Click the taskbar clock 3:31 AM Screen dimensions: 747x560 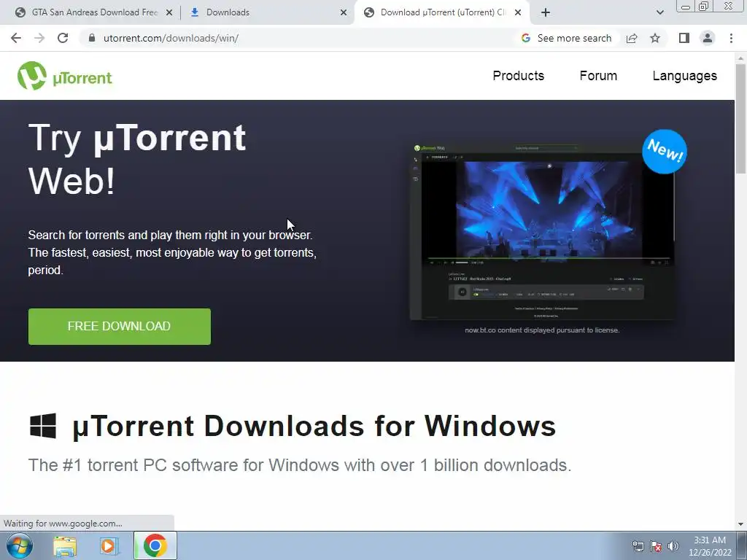point(710,545)
